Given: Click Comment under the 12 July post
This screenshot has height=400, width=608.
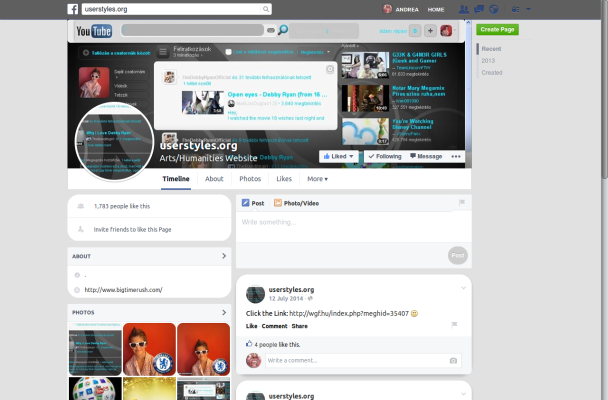Looking at the screenshot, I should [274, 326].
